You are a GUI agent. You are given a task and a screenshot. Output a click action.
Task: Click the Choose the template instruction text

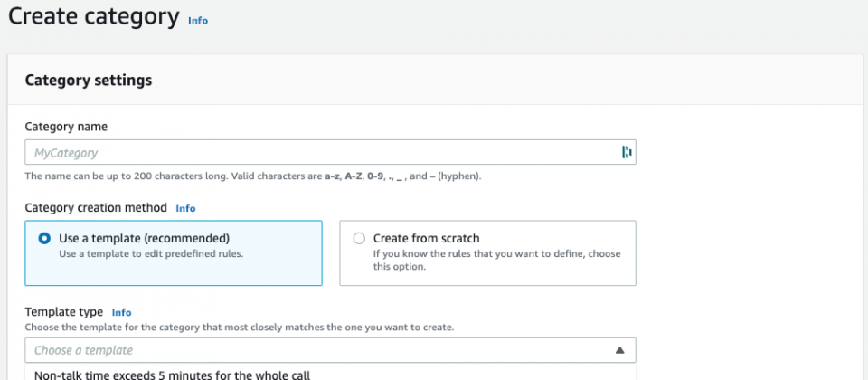click(x=239, y=328)
